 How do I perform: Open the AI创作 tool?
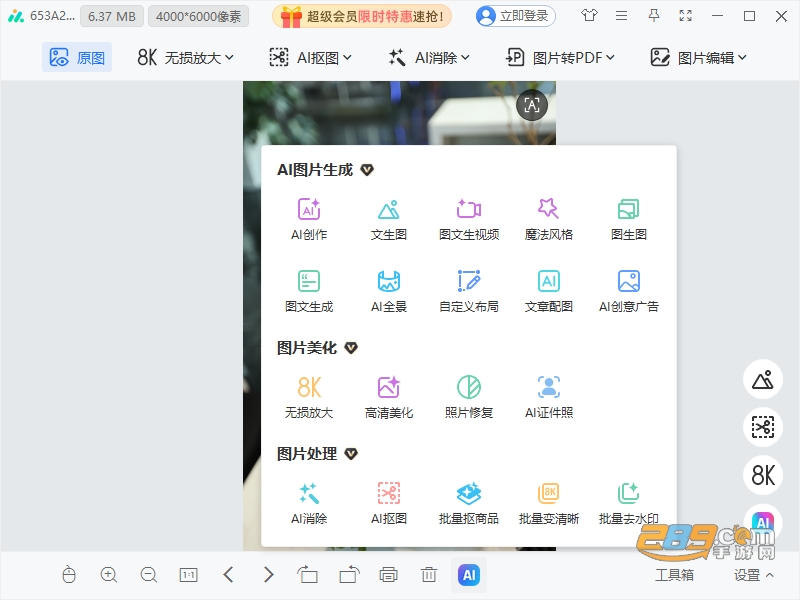(x=309, y=219)
